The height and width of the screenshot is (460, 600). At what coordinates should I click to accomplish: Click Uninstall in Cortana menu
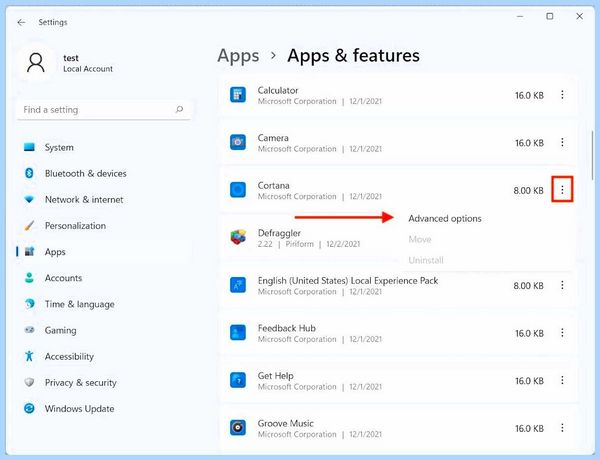426,261
